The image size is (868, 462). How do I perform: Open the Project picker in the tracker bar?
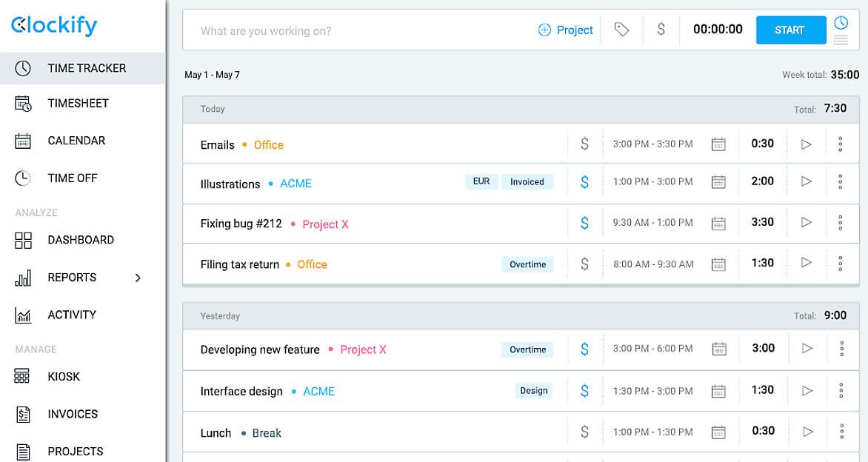566,30
